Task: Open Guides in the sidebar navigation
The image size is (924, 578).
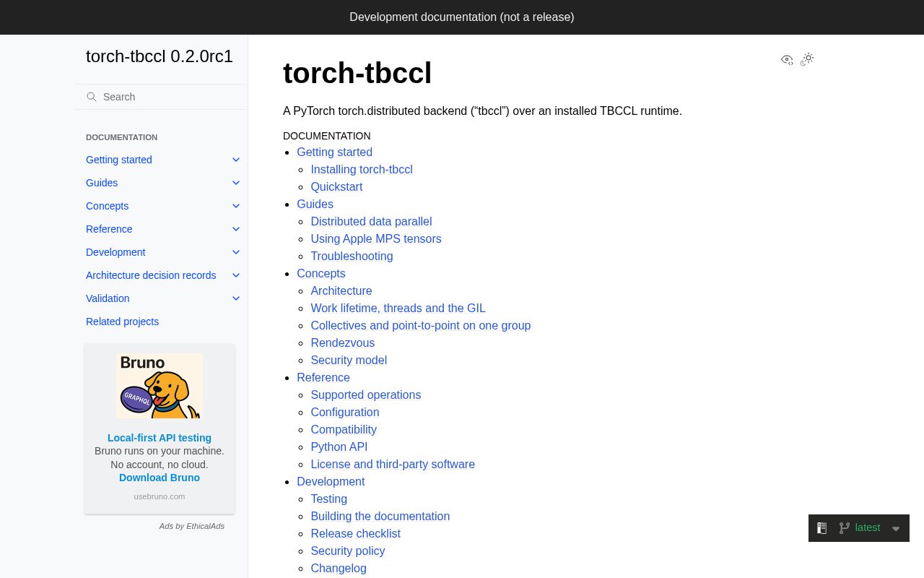Action: click(102, 183)
